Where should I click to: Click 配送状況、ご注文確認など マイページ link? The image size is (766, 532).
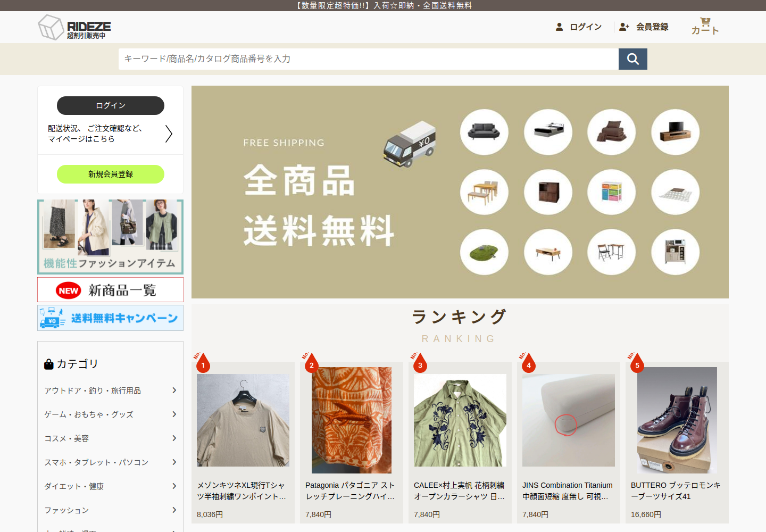[96, 134]
